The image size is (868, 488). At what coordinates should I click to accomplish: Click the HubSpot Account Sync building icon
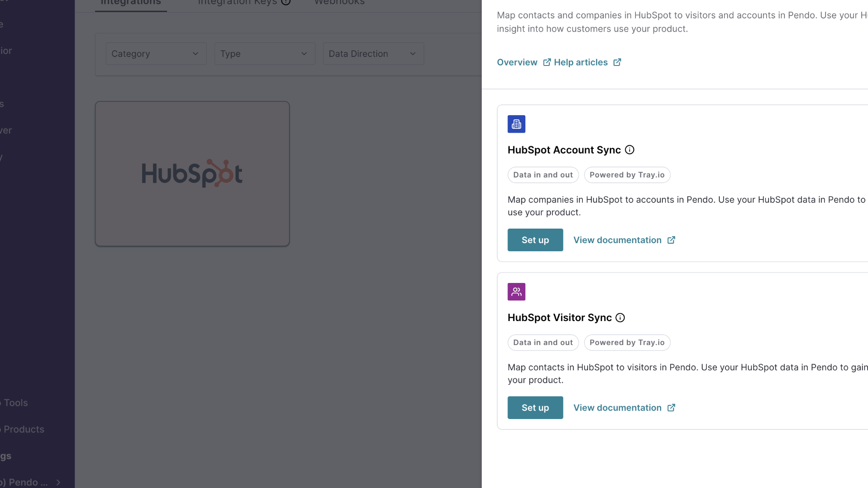point(516,124)
